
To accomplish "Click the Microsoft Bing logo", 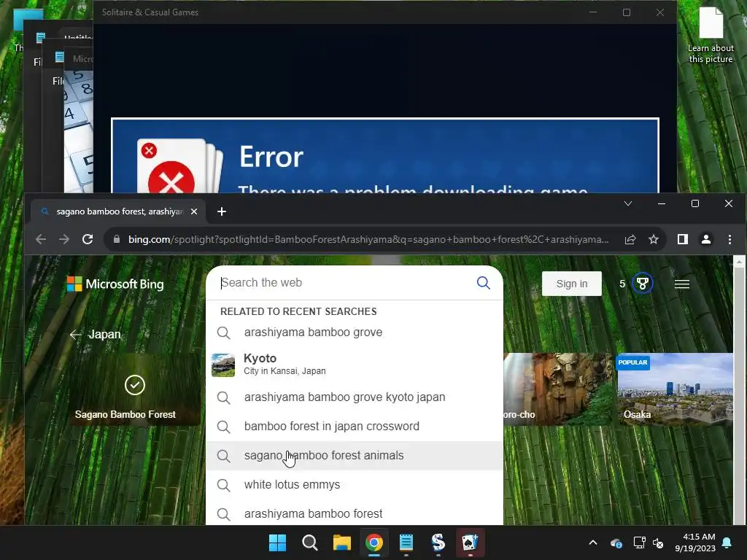I will pyautogui.click(x=115, y=284).
